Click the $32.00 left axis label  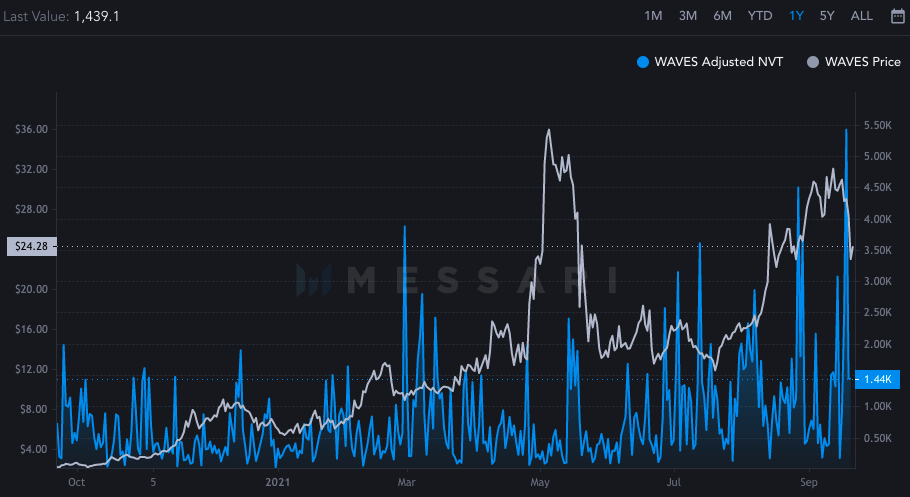[31, 170]
